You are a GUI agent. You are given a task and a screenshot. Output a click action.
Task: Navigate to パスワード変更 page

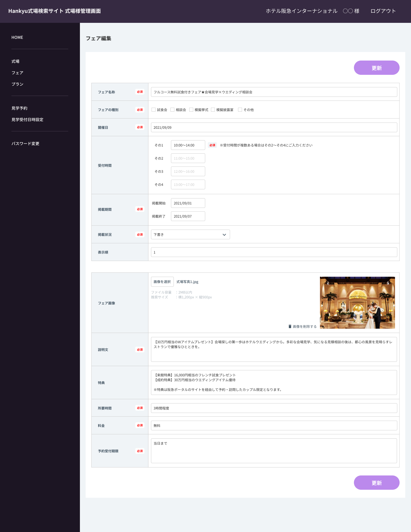[x=25, y=144]
